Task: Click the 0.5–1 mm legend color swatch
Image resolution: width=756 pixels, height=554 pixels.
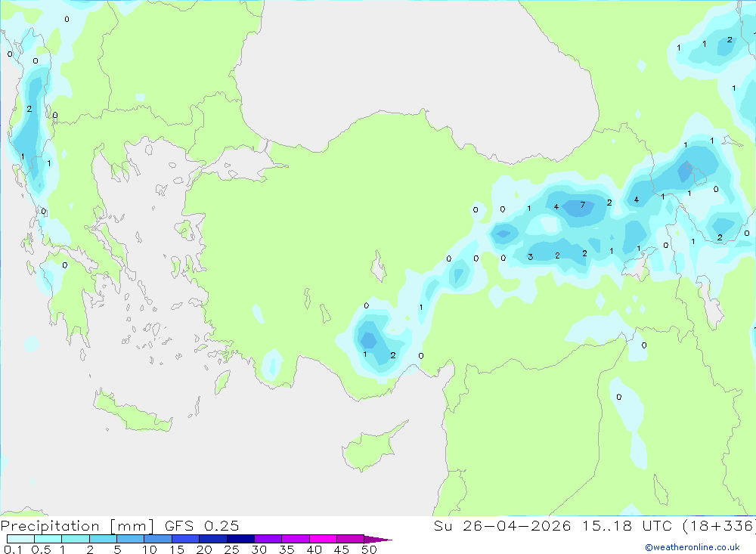Action: tap(48, 539)
